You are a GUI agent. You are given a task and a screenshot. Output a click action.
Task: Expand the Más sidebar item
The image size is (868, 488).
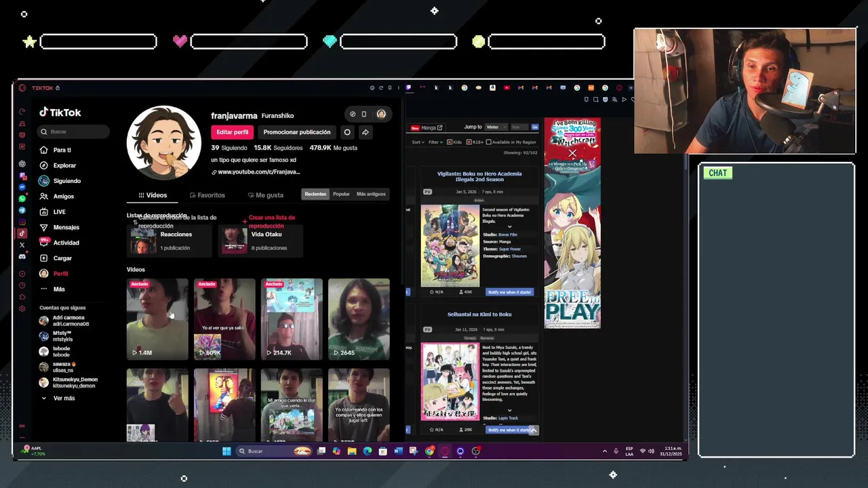[x=52, y=289]
